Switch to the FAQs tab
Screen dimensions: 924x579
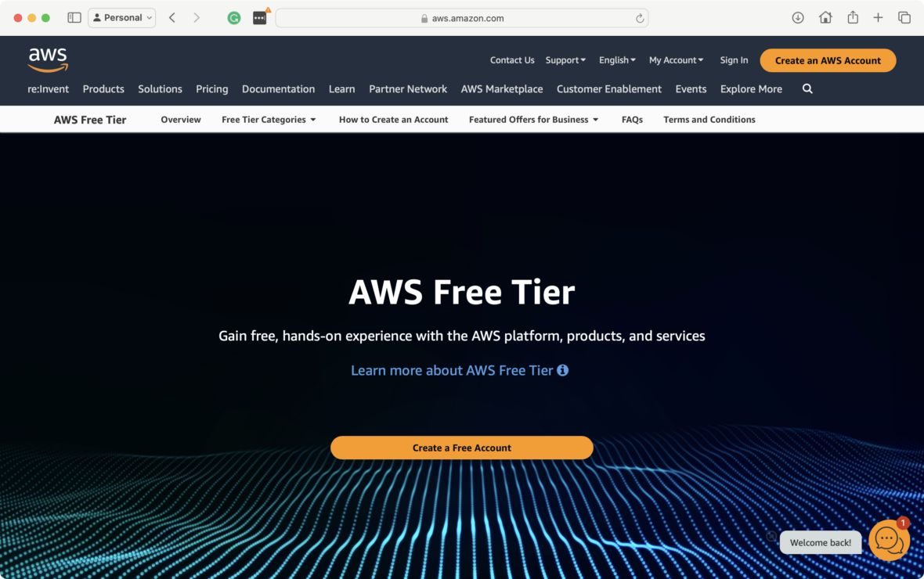click(x=632, y=120)
